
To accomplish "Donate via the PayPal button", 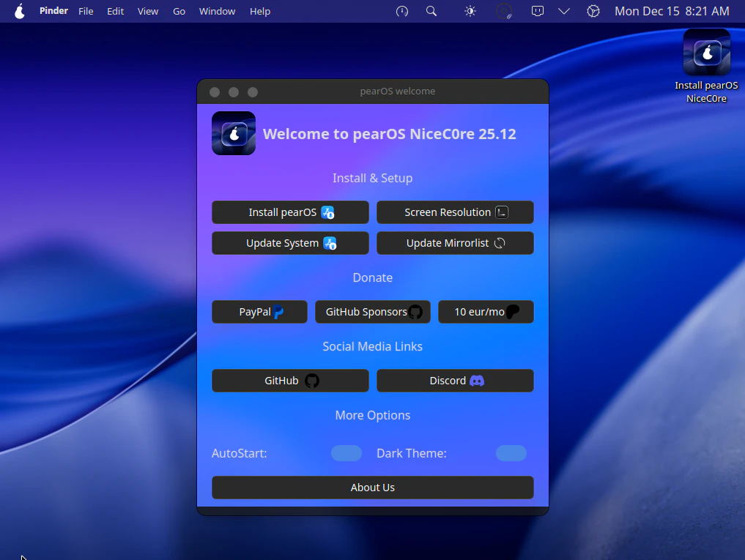I will click(x=259, y=312).
